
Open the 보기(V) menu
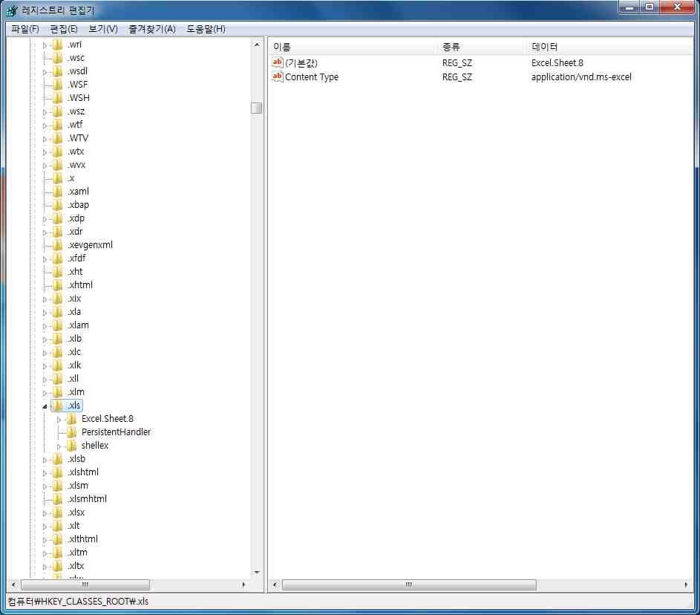(x=103, y=29)
